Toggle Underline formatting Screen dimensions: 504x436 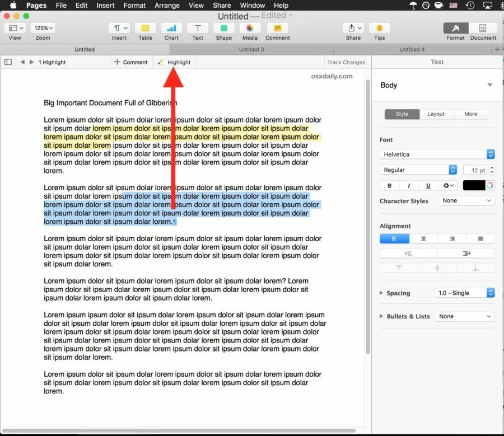[428, 185]
